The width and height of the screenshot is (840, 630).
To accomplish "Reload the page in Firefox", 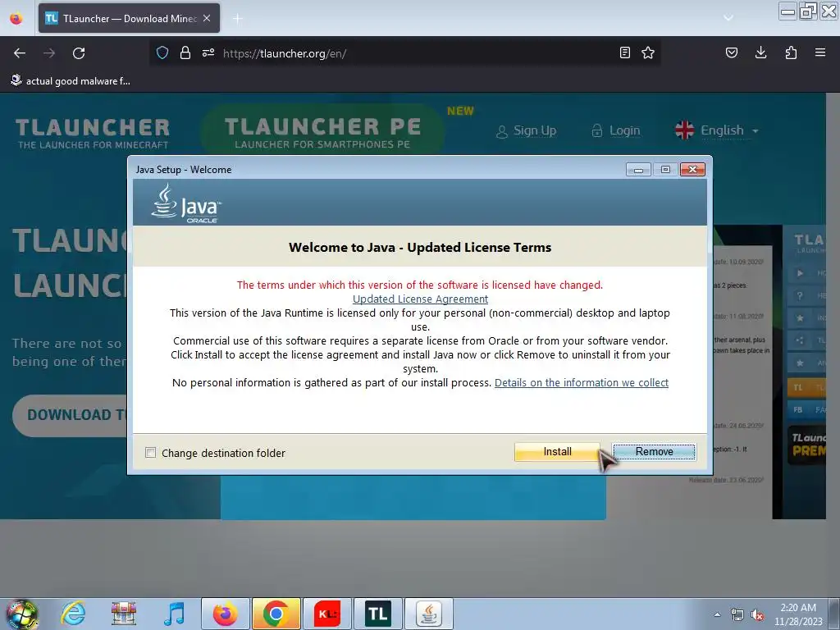I will pos(79,53).
